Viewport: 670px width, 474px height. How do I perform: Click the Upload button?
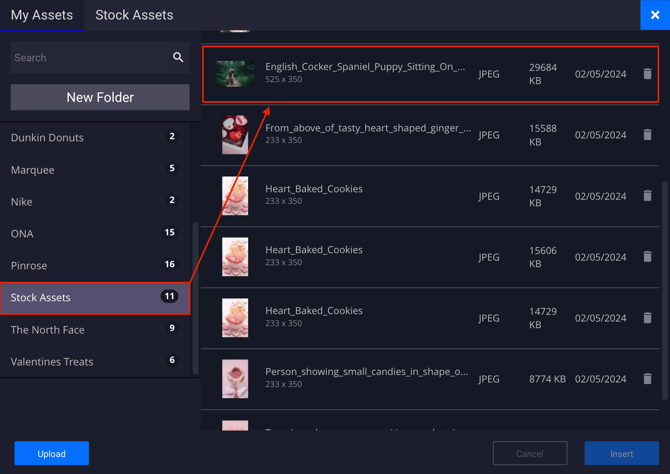[52, 453]
